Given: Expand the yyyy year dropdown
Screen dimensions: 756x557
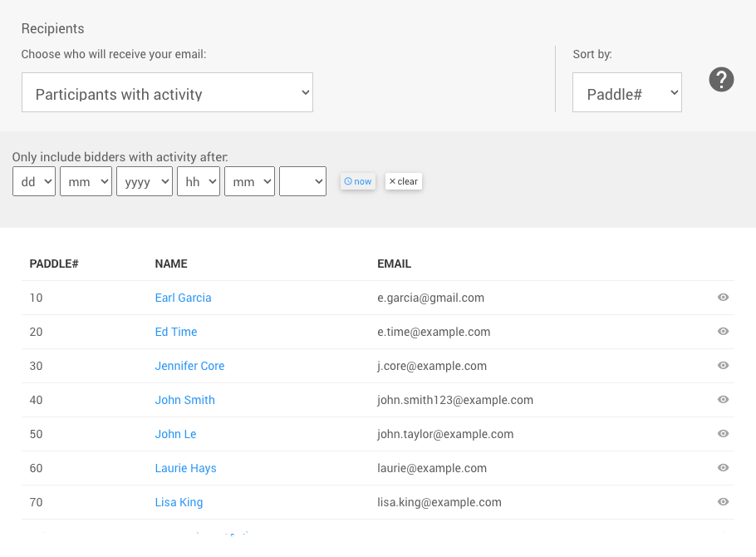Looking at the screenshot, I should (144, 181).
